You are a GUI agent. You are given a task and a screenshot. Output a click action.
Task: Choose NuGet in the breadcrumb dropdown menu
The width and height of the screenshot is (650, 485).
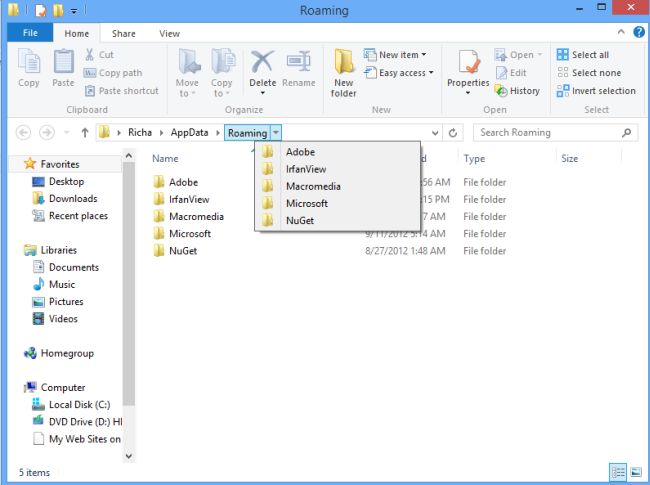pos(337,221)
